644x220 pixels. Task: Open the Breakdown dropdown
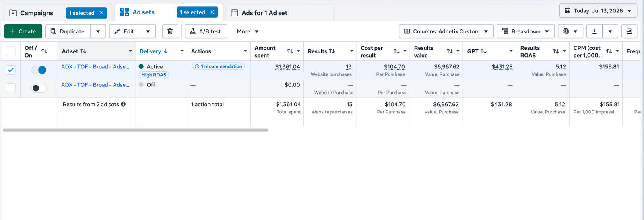pyautogui.click(x=526, y=31)
